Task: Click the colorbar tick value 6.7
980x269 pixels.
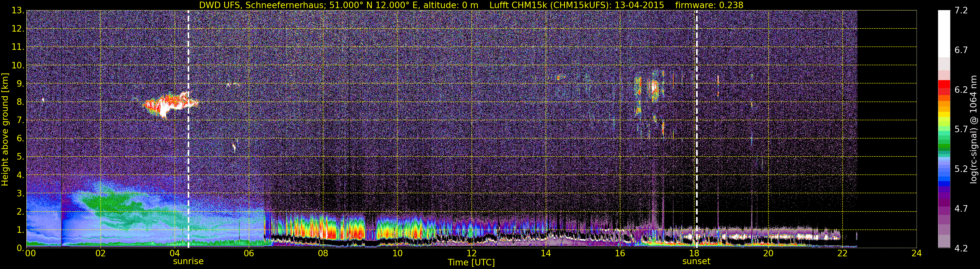Action: pos(961,50)
